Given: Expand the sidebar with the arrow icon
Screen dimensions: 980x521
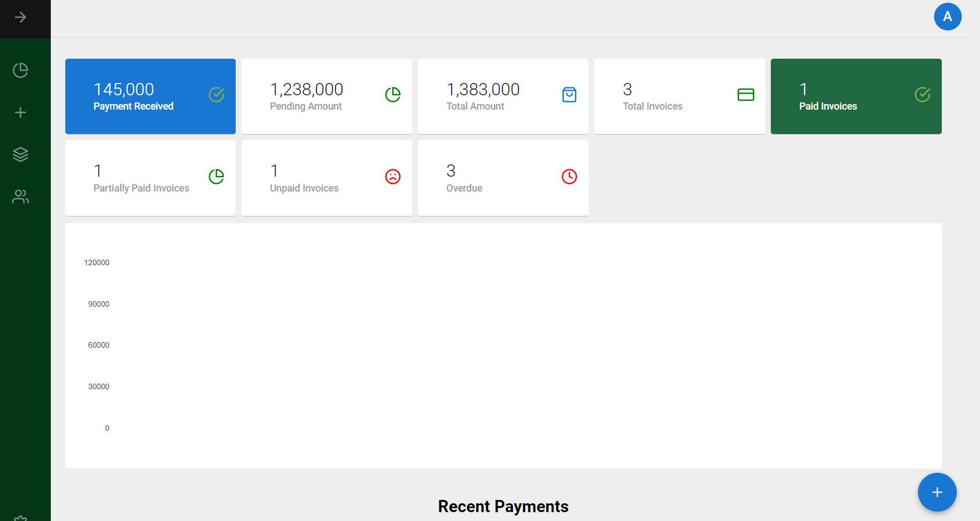Looking at the screenshot, I should pyautogui.click(x=20, y=18).
